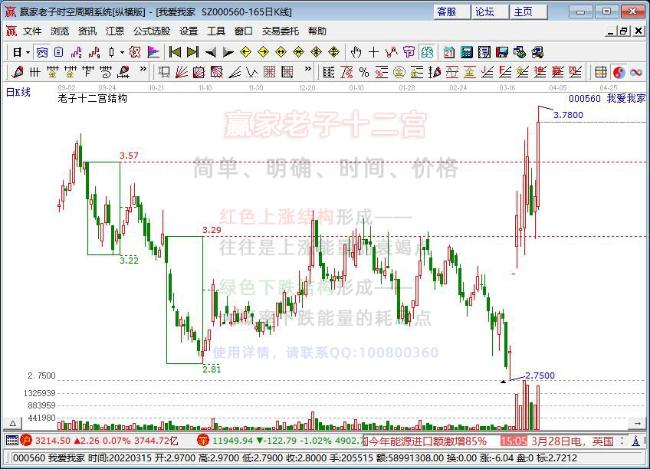
Task: Click the film strip list icon
Action: [x=484, y=52]
